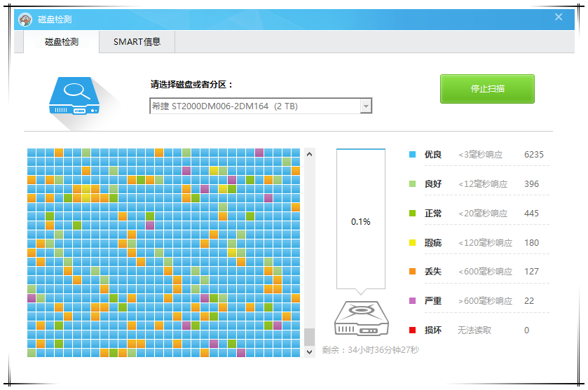588x390 pixels.
Task: Select the 磁盘检测 tab
Action: [62, 42]
